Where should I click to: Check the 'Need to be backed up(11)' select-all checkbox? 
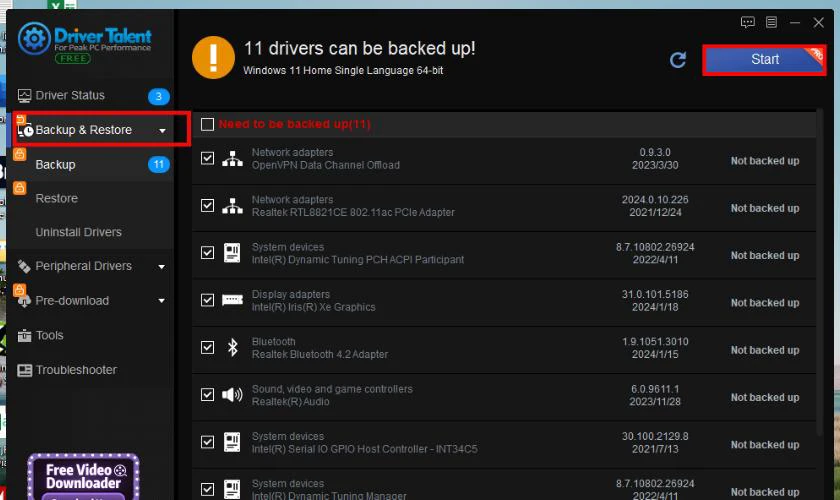207,124
